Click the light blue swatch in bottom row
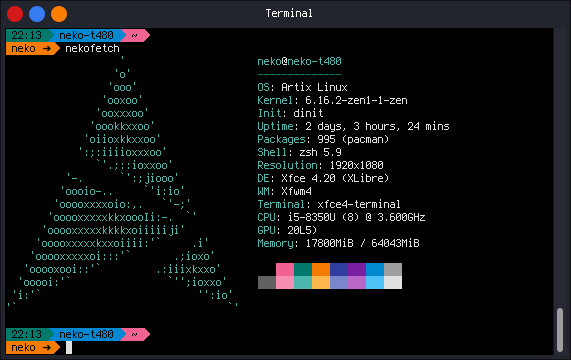571x360 pixels. (375, 282)
